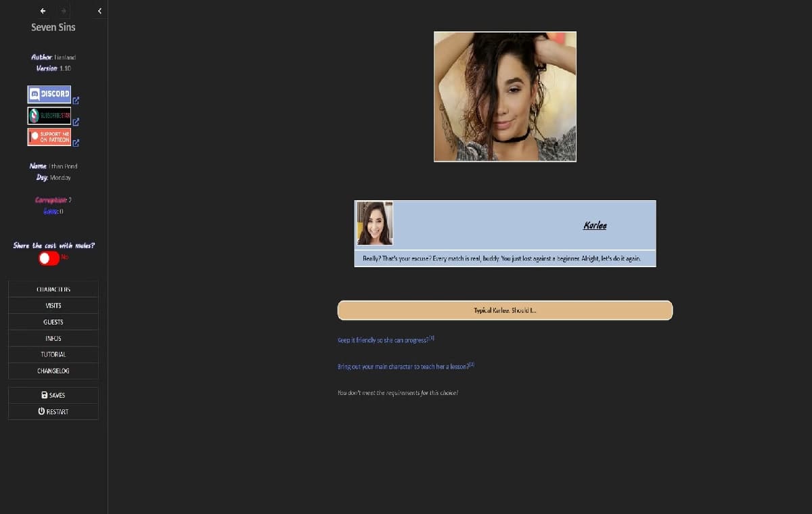Click the "You don't meet the requirements" text

point(398,393)
